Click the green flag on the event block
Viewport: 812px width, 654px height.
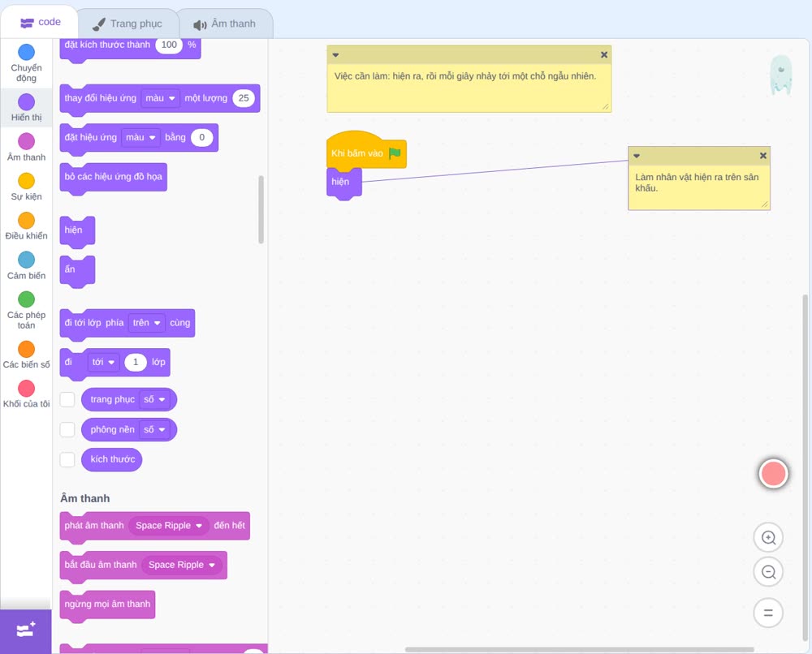(x=395, y=153)
